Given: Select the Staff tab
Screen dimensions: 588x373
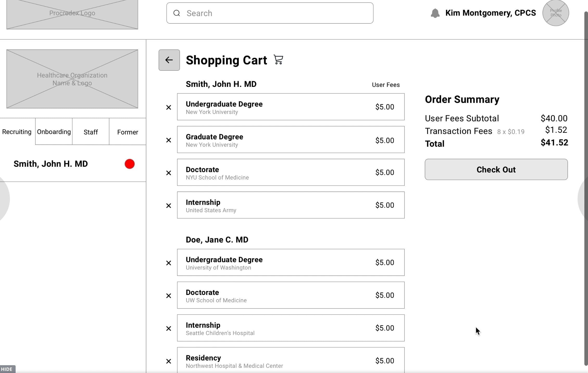Looking at the screenshot, I should pos(91,132).
